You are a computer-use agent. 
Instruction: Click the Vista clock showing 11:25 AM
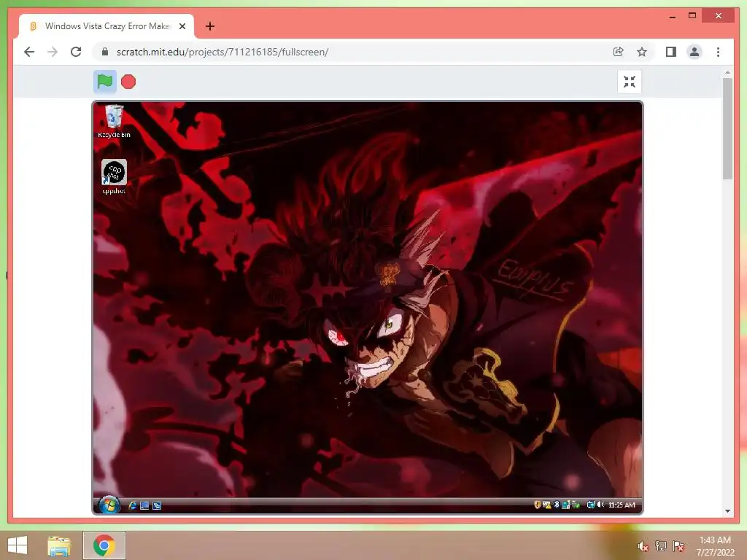click(622, 505)
